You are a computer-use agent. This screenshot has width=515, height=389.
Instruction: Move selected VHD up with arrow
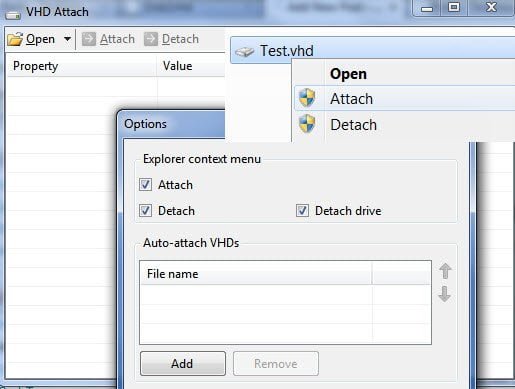pos(445,271)
